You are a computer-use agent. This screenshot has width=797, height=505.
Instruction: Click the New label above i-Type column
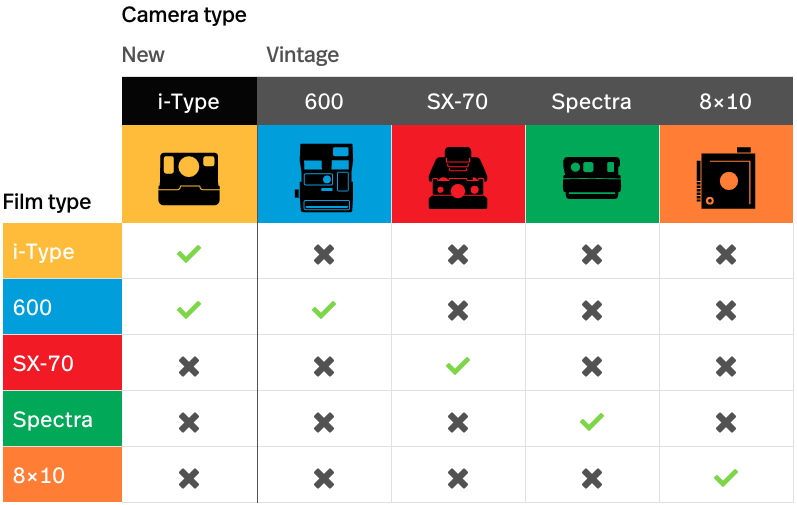[x=143, y=55]
